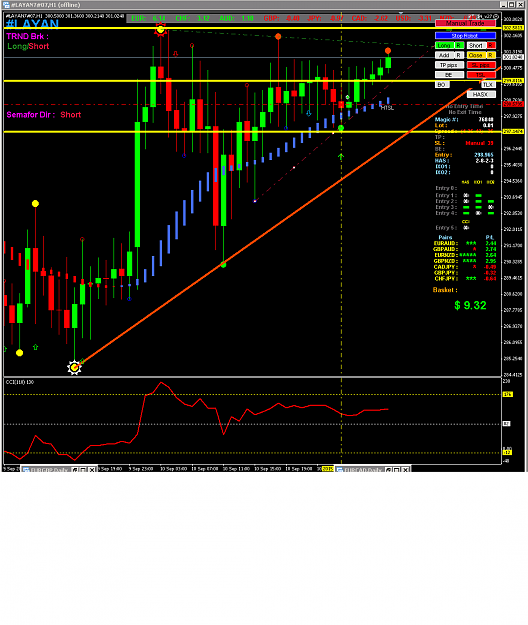The height and width of the screenshot is (625, 528).
Task: Click the Semafor Dir Short label
Action: [44, 115]
